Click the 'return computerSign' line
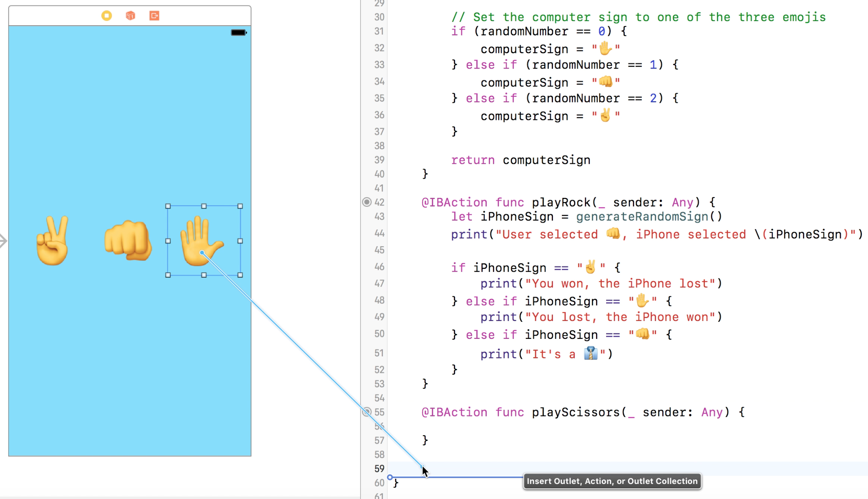 pos(520,160)
